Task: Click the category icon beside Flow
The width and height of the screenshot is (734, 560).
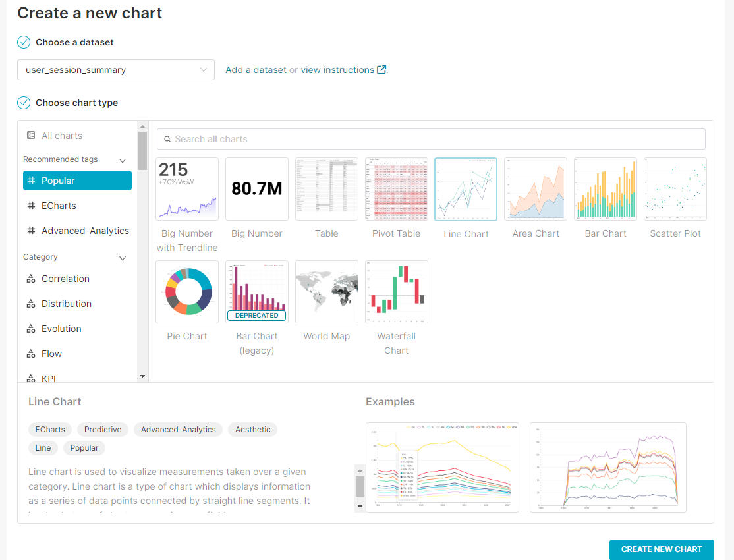Action: click(x=31, y=354)
